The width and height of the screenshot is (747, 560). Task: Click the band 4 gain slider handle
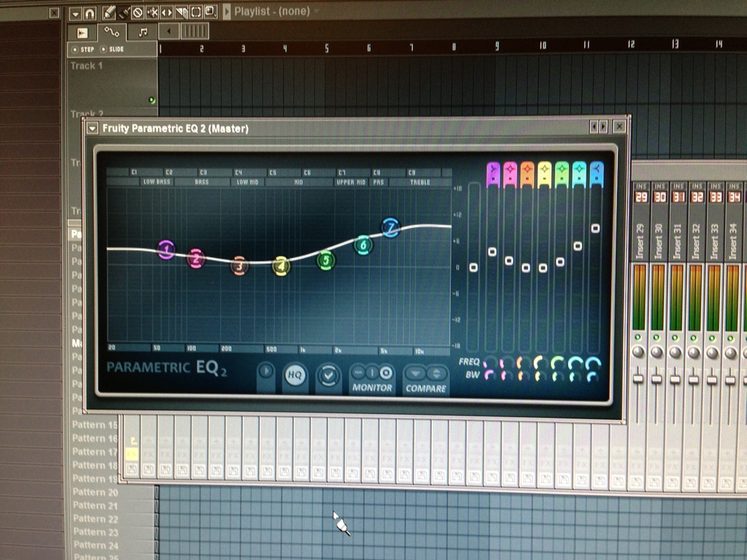point(543,268)
